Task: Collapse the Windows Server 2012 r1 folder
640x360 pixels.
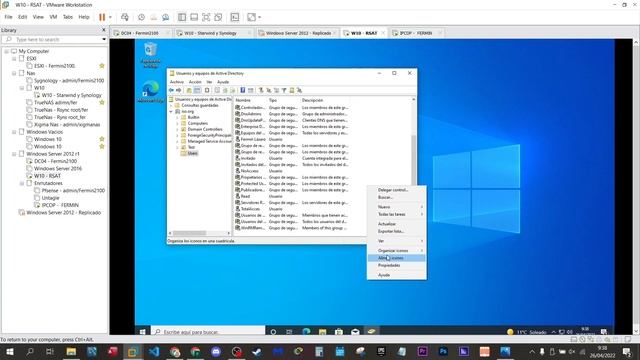Action: [14, 154]
